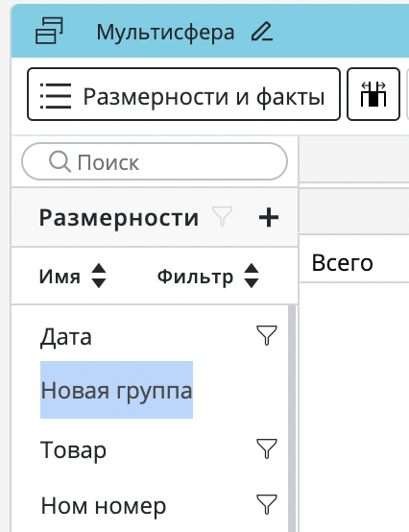Add a dimension with the plus icon
This screenshot has width=409, height=532.
point(269,217)
